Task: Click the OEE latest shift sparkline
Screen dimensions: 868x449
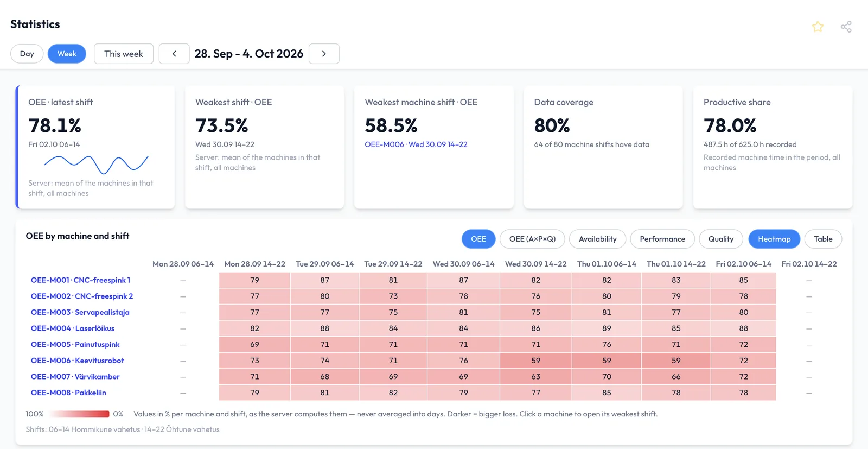Action: [x=96, y=164]
